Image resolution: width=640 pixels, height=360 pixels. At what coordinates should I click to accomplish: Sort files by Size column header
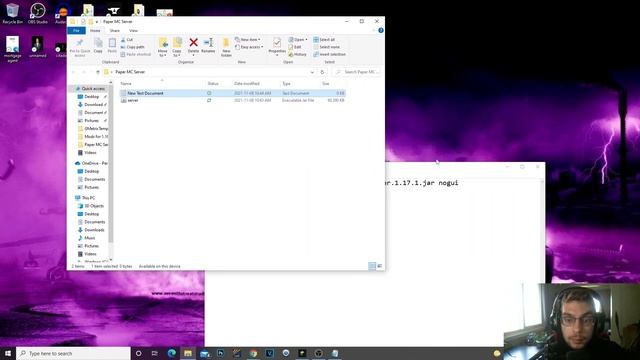(x=326, y=83)
